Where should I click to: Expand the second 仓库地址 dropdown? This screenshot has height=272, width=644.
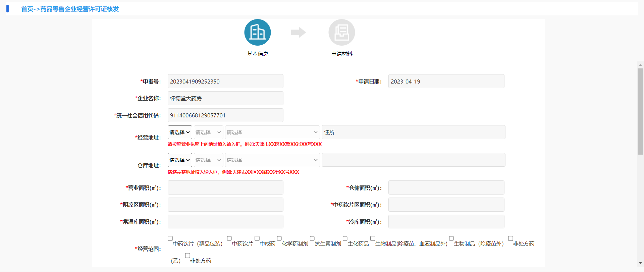[208, 160]
